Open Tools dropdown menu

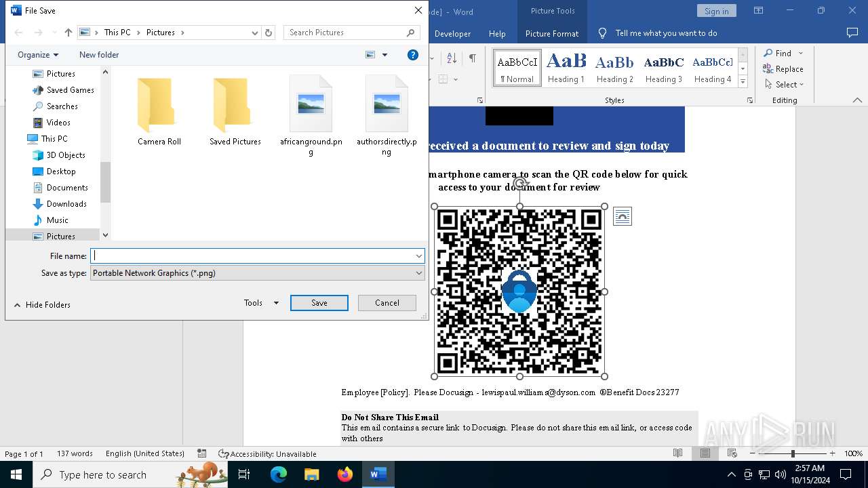[x=261, y=303]
